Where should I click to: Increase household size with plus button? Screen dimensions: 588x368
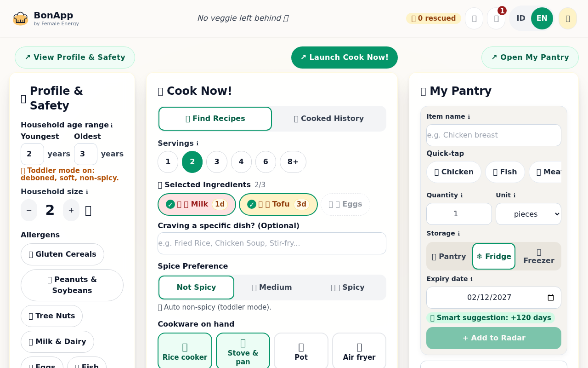(x=71, y=210)
